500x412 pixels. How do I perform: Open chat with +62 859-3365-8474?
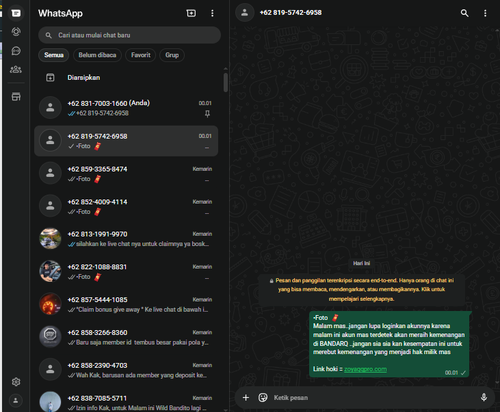[126, 174]
